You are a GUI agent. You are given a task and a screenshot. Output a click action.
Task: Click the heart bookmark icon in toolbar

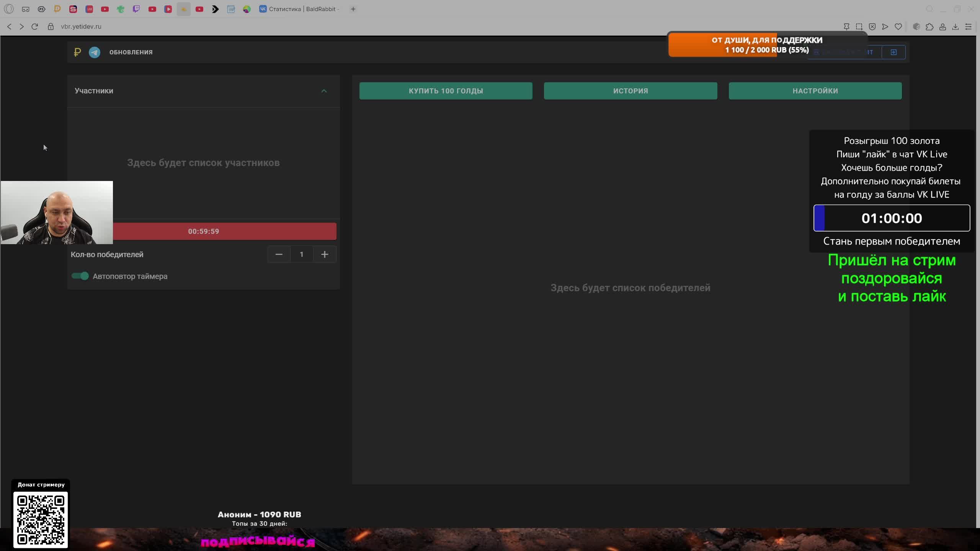(x=898, y=27)
